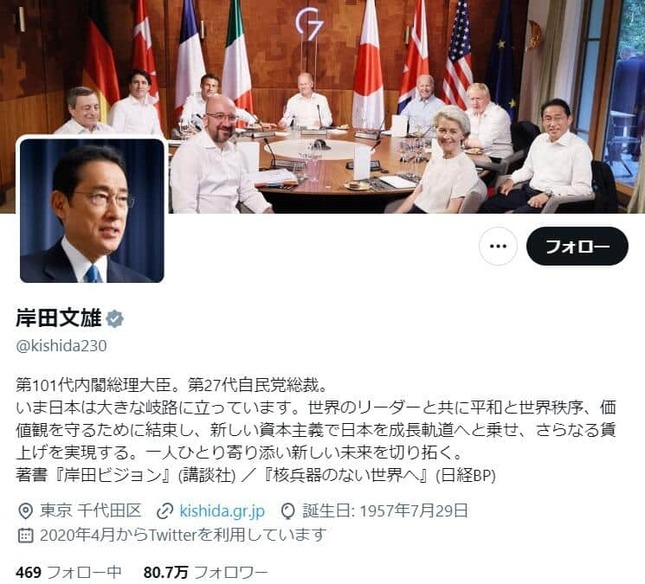
Task: Click the 東京 千代田区 location text
Action: coord(90,511)
